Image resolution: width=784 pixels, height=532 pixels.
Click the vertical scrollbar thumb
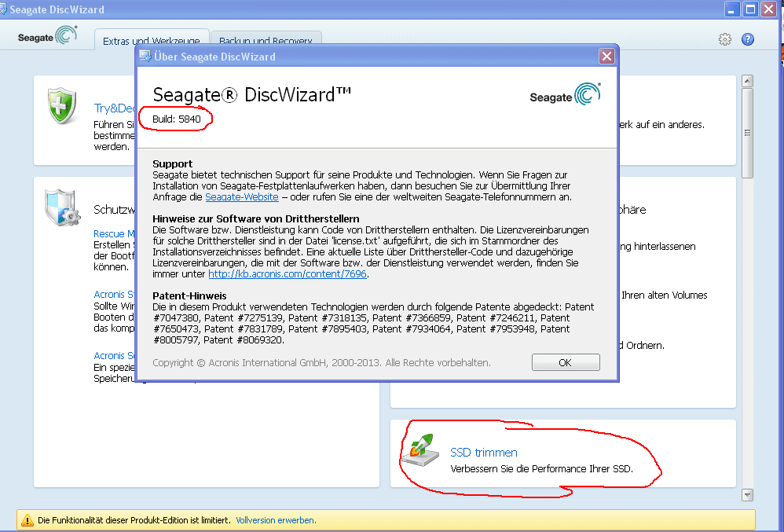748,133
